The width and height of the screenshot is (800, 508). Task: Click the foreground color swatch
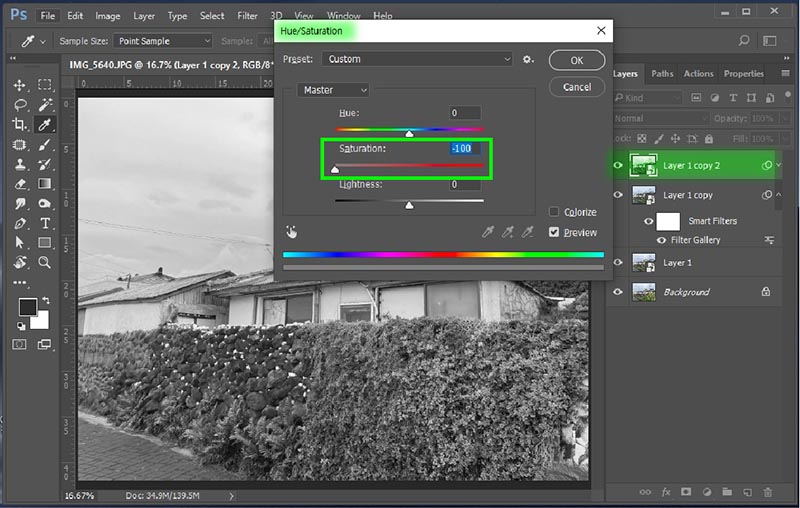pyautogui.click(x=27, y=307)
